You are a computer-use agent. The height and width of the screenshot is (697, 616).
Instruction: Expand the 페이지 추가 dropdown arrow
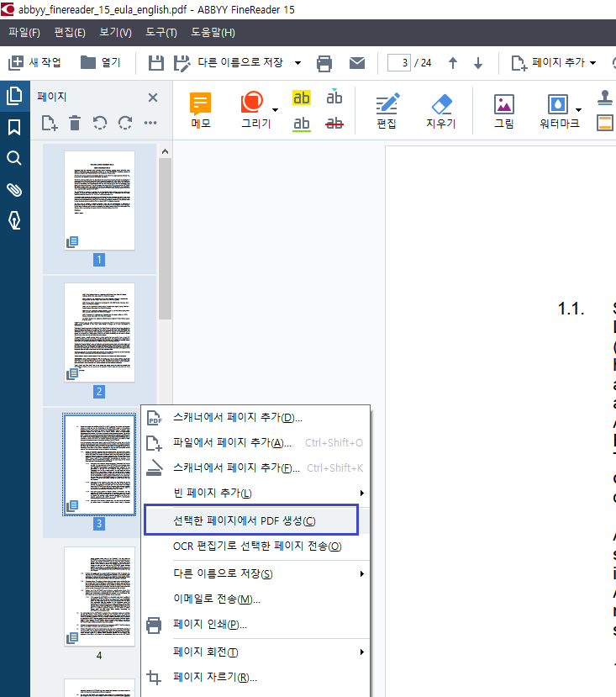[x=592, y=63]
